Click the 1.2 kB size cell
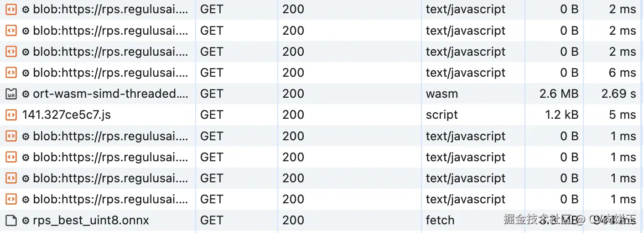This screenshot has height=233, width=644. [562, 115]
